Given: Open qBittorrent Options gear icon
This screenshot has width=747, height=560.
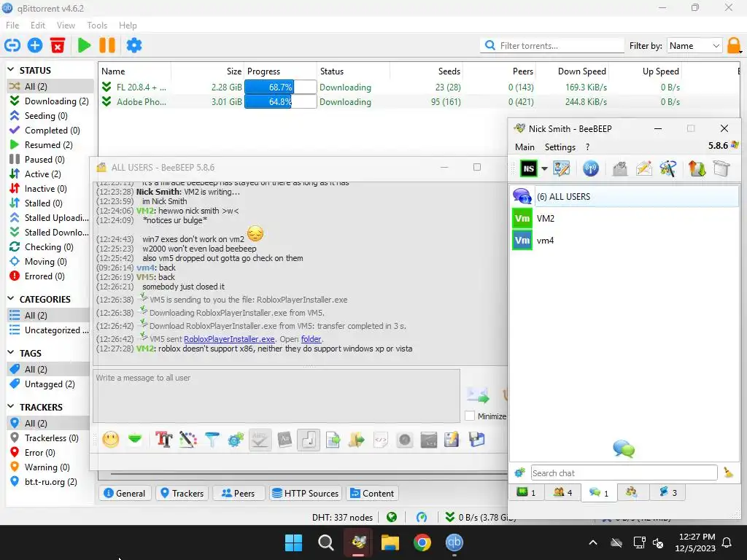Looking at the screenshot, I should [134, 46].
